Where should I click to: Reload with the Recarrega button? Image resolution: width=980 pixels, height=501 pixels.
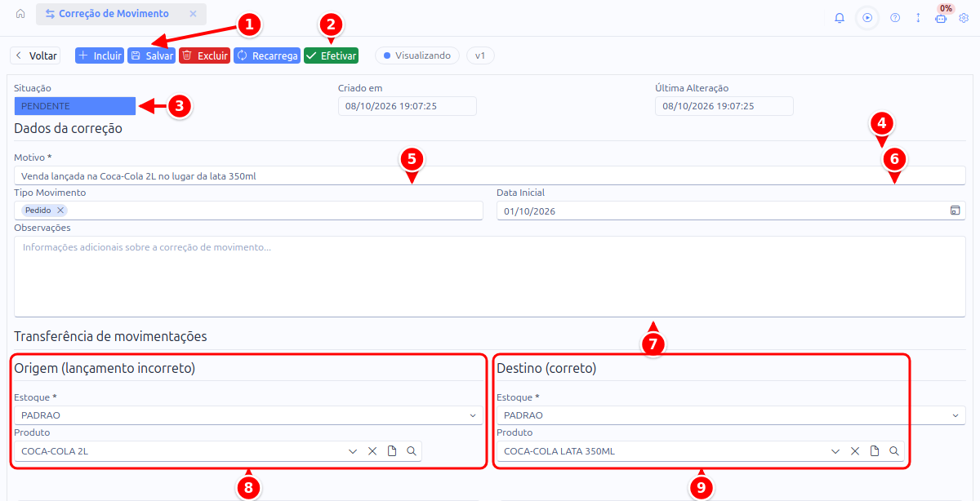click(x=267, y=55)
